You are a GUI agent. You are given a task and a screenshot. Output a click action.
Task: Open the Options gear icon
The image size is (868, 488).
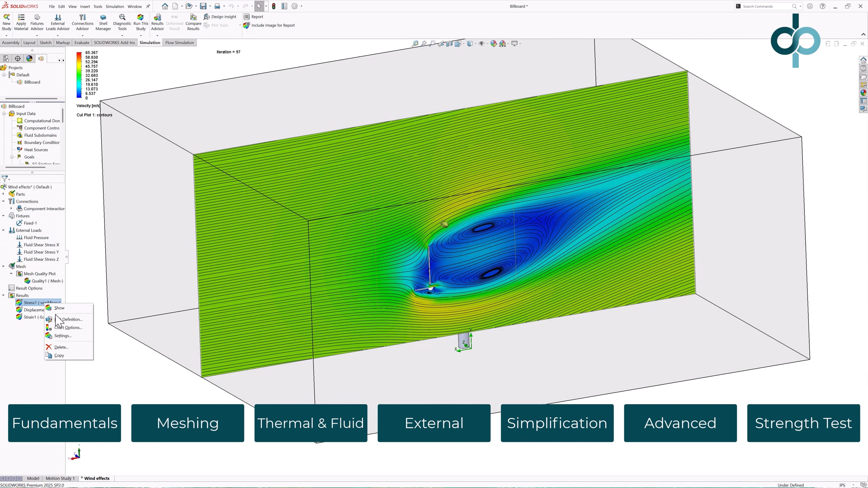[x=294, y=6]
